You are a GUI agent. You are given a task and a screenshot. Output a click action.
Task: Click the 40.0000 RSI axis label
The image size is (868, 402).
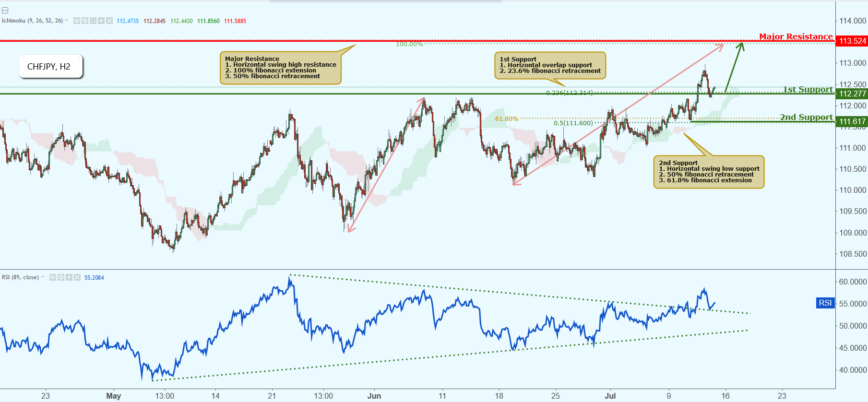[x=853, y=370]
